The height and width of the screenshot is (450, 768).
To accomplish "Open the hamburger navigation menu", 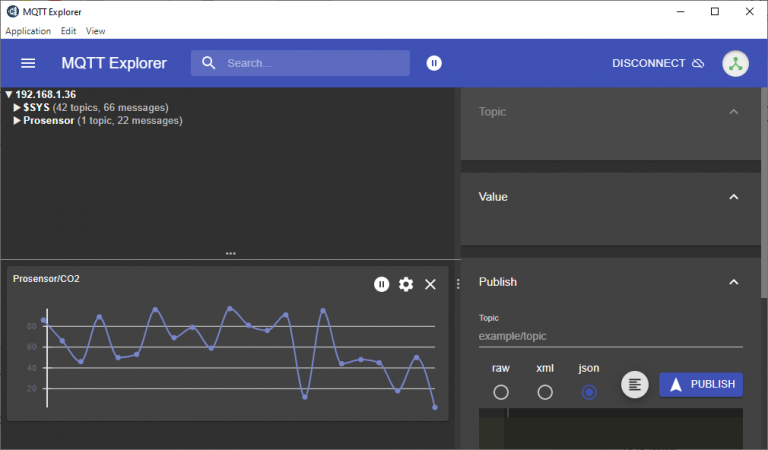I will (28, 63).
